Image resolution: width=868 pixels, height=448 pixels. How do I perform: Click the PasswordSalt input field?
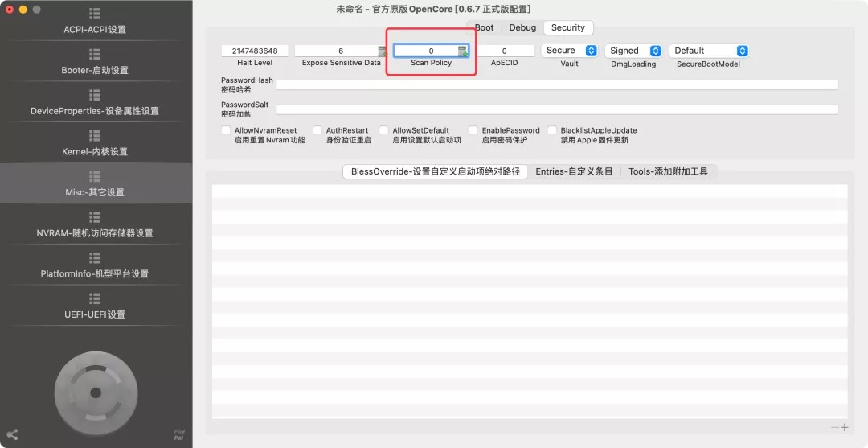558,109
